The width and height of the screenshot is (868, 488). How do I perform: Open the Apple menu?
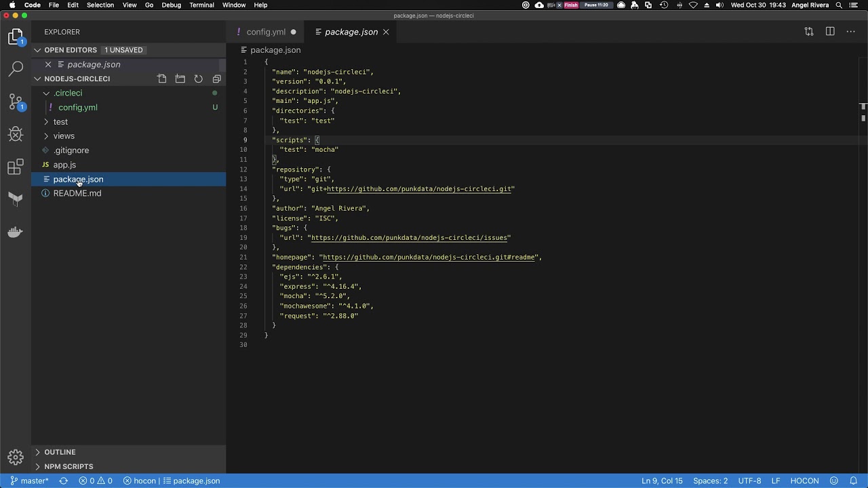(x=12, y=5)
